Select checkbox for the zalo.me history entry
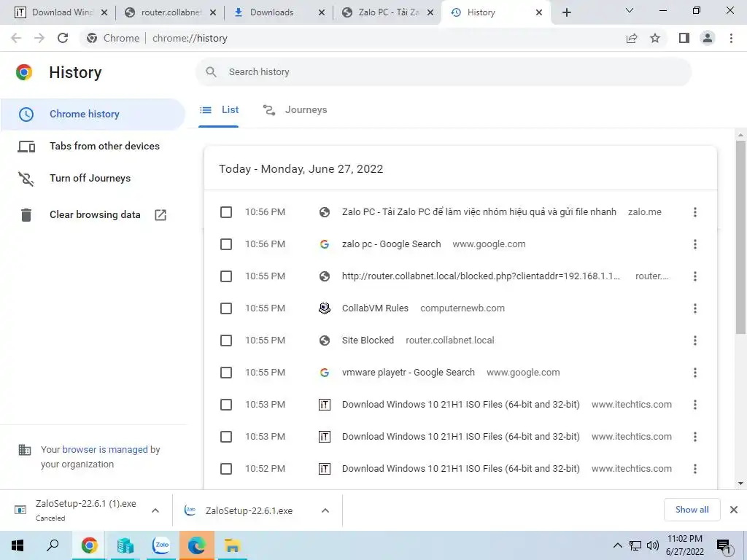Image resolution: width=747 pixels, height=560 pixels. [x=226, y=212]
